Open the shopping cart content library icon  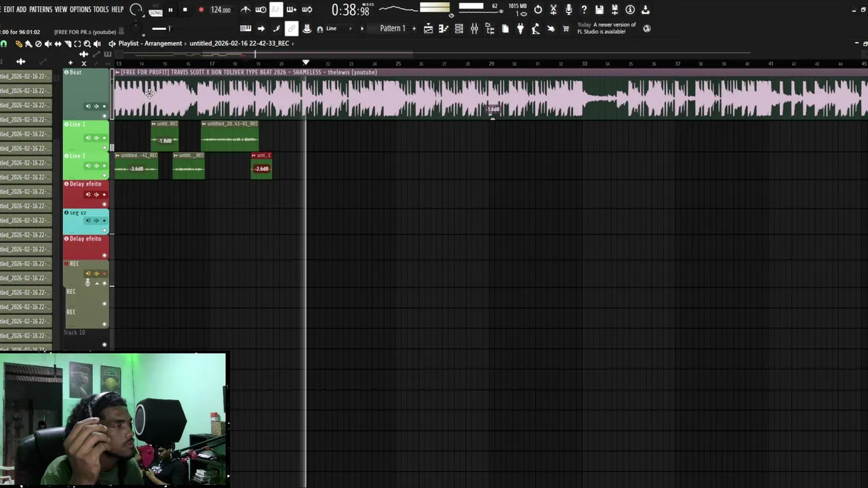pos(566,28)
